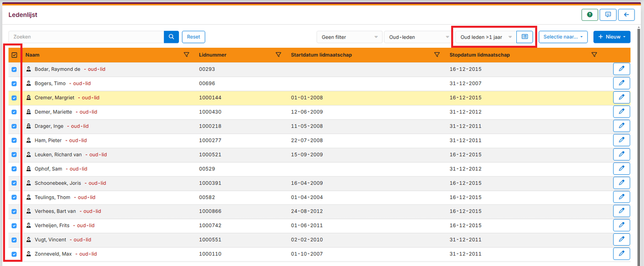
Task: Click funnel icon on Stopdatum lidmaatschap column
Action: click(594, 55)
